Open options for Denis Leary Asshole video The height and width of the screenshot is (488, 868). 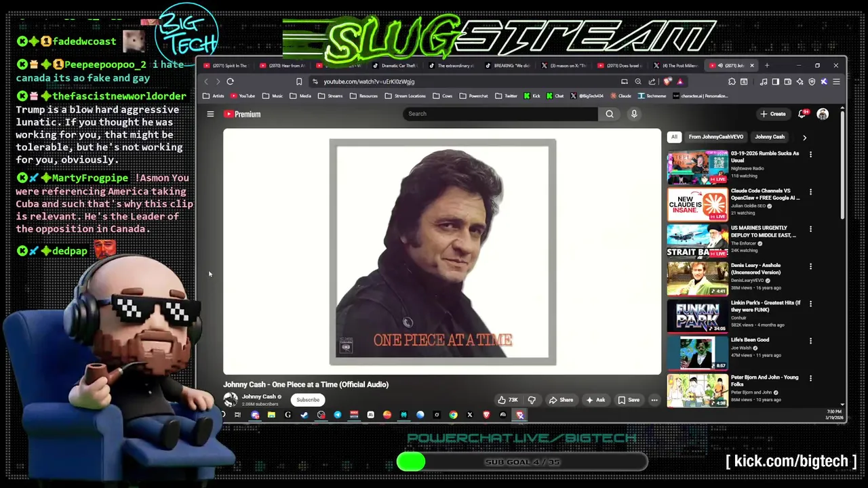click(x=810, y=266)
